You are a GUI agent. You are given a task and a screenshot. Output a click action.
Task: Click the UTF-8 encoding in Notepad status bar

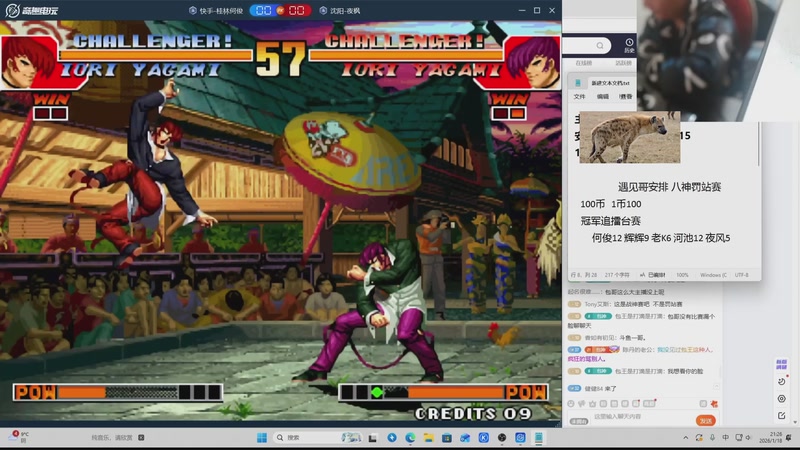[741, 275]
